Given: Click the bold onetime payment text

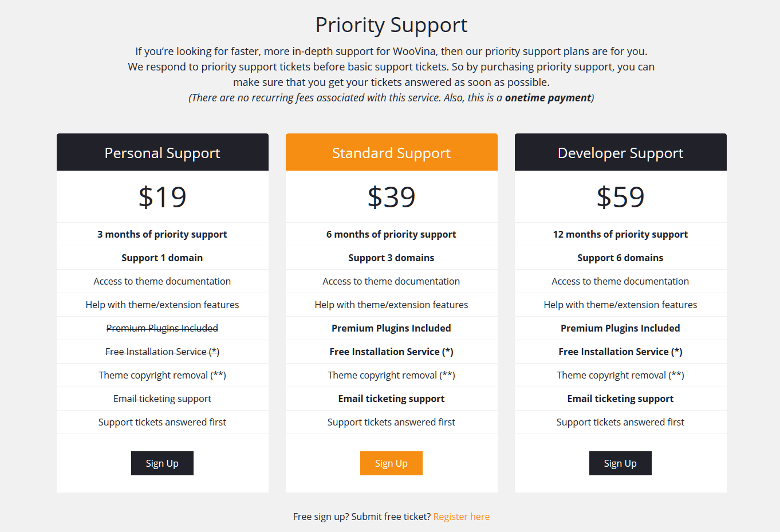Looking at the screenshot, I should tap(548, 98).
